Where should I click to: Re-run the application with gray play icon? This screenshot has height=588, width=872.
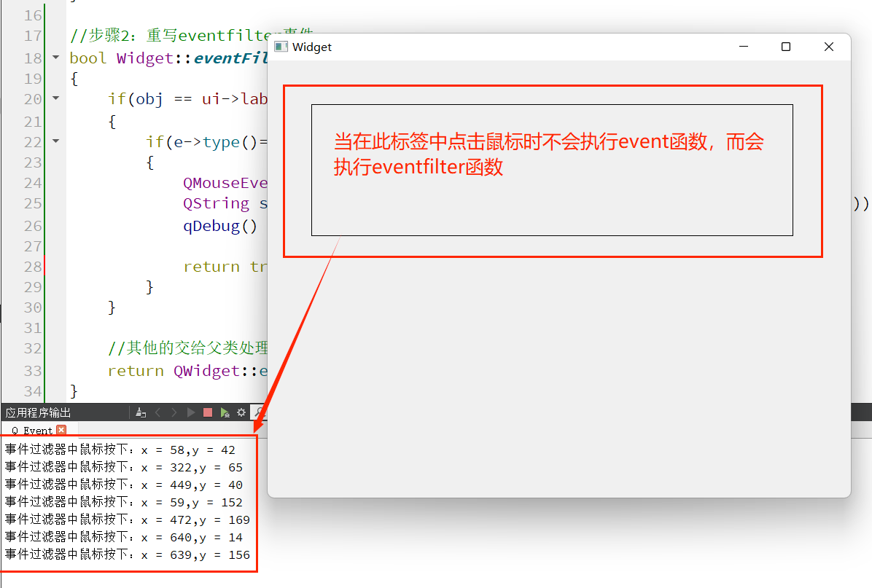[191, 412]
